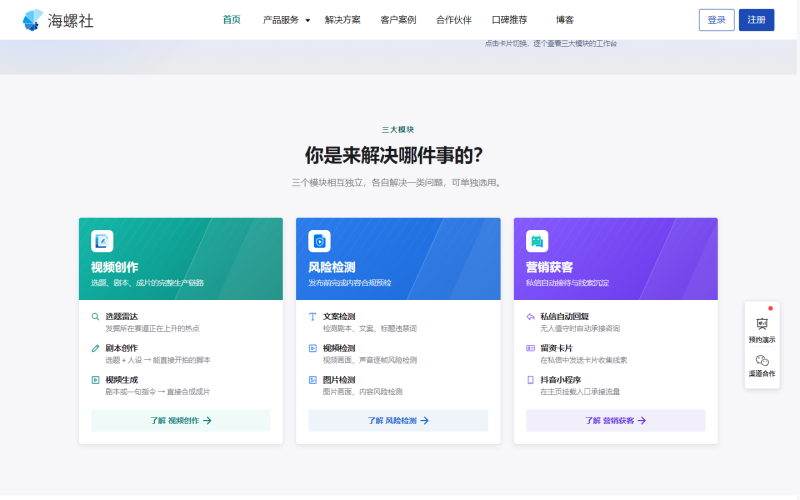The image size is (800, 500).
Task: Click the 私信自动回复 feature label
Action: pos(565,316)
